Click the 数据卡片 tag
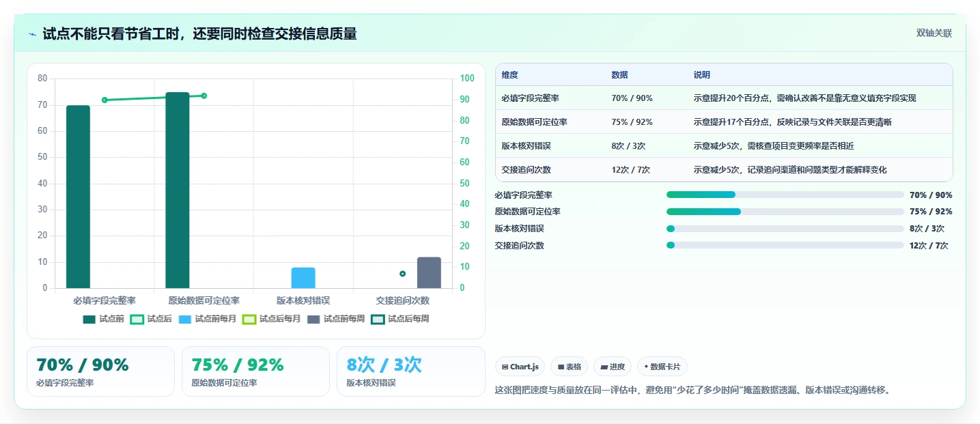The image size is (980, 424). (662, 367)
